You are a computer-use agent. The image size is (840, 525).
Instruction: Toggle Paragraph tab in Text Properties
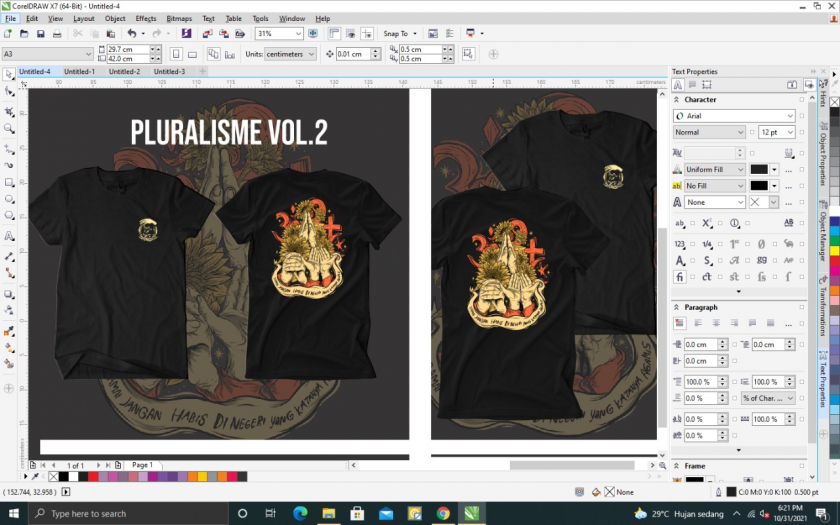coord(692,85)
